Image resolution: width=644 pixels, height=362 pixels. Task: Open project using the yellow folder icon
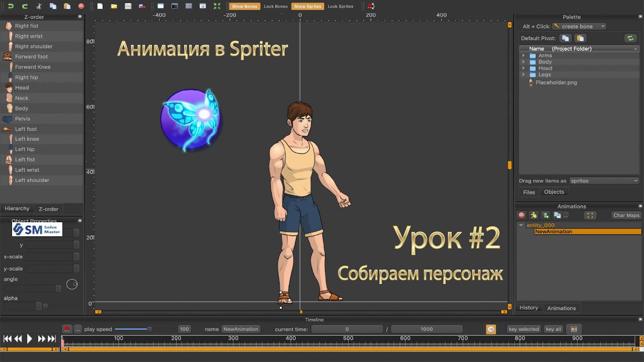(114, 6)
